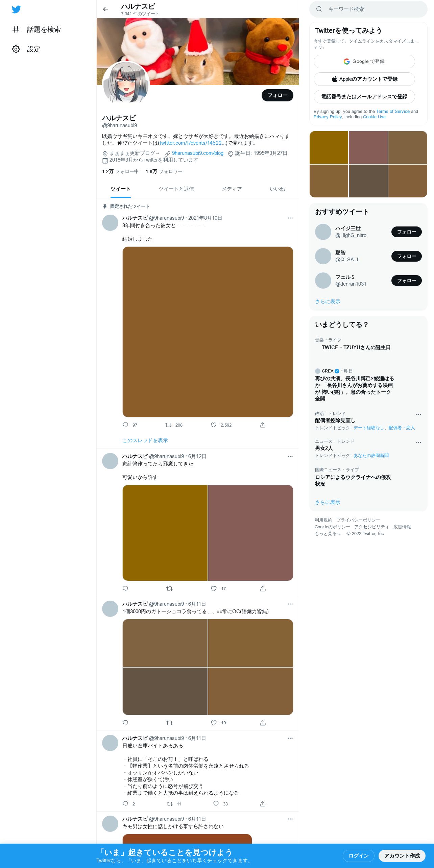The width and height of the screenshot is (434, 868).
Task: Follow ハルナスビ with the フォロー button
Action: 278,95
